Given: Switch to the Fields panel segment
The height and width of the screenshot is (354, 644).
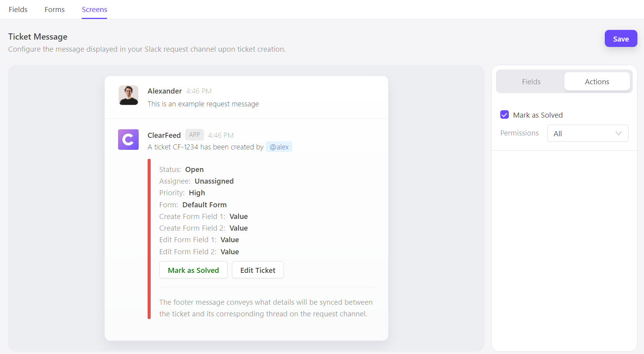Looking at the screenshot, I should 531,82.
